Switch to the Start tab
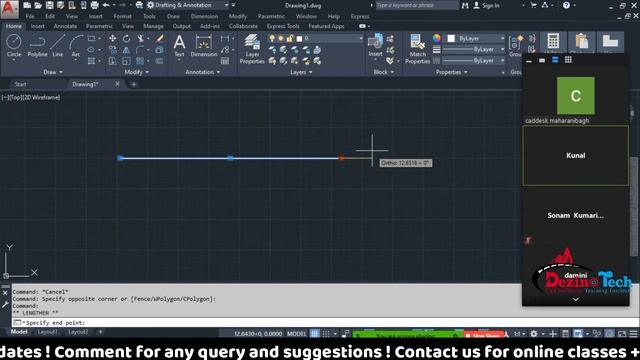This screenshot has height=360, width=640. [x=20, y=84]
